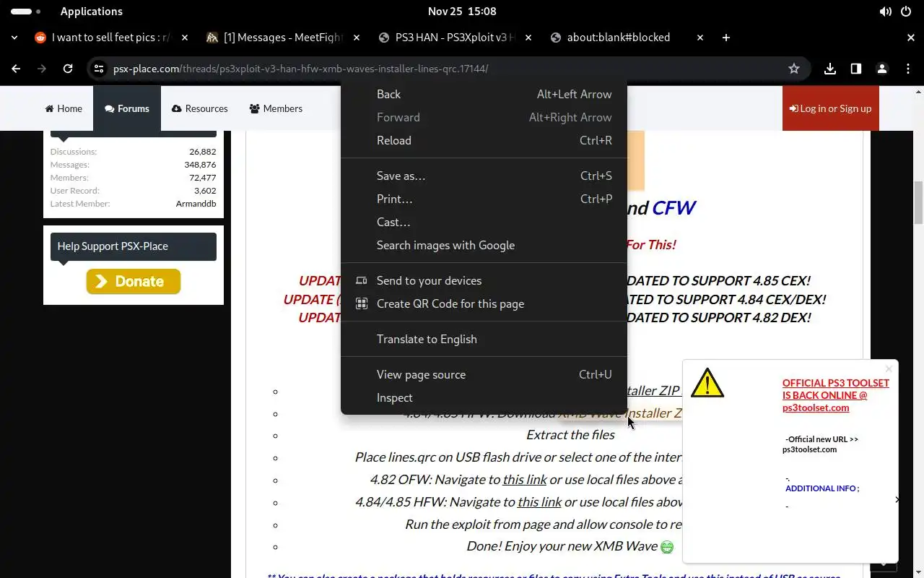Click the workspace overview pill icon
924x578 pixels.
26,12
